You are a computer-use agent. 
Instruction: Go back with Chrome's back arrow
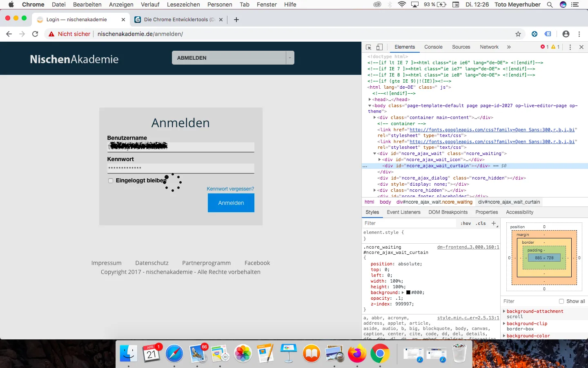tap(9, 34)
